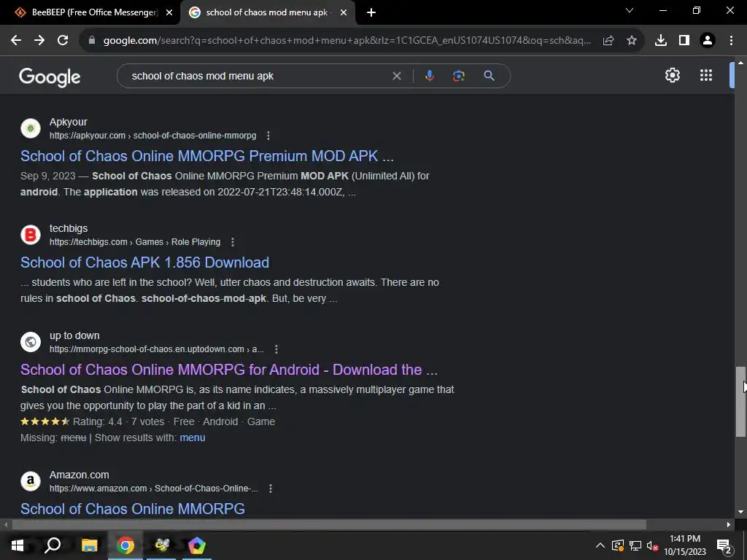
Task: Select the school of chaos search tab
Action: (x=268, y=12)
